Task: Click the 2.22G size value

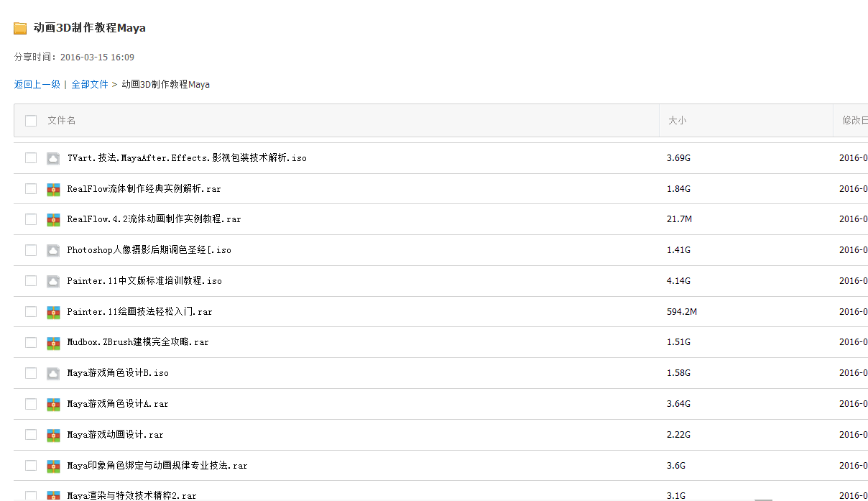Action: pyautogui.click(x=678, y=435)
